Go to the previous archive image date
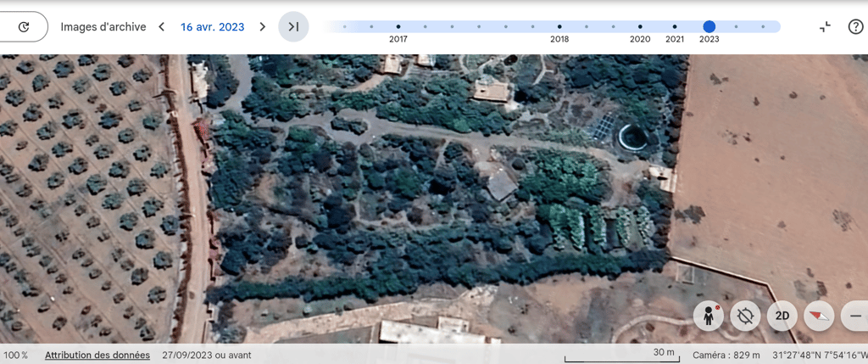Image resolution: width=868 pixels, height=364 pixels. 162,26
